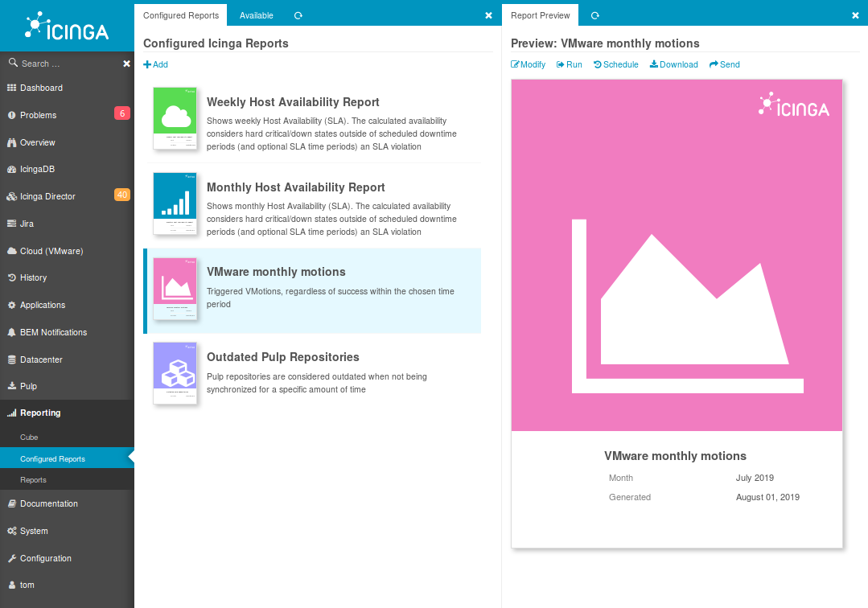Clear the sidebar search with the X icon
This screenshot has width=868, height=608.
click(x=126, y=63)
